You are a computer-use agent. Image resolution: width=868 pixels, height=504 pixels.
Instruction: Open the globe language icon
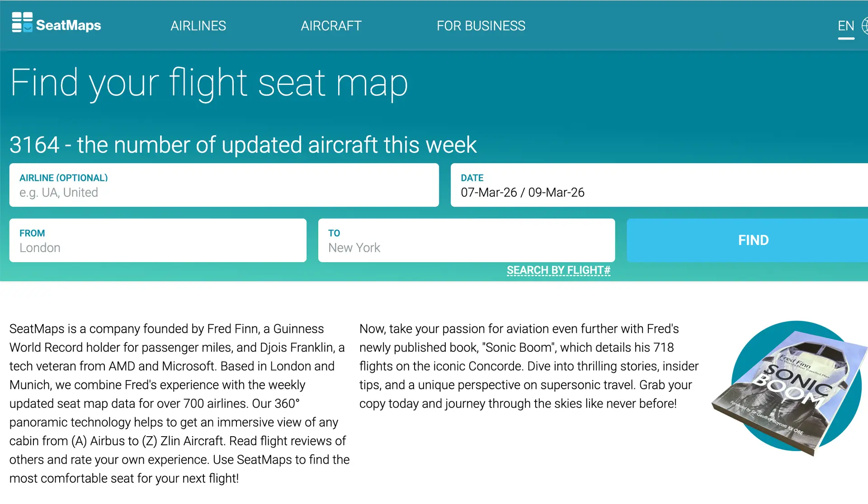[x=865, y=26]
